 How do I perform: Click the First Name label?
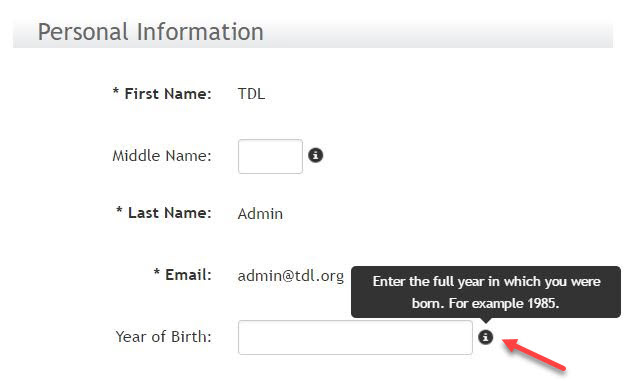click(x=168, y=94)
